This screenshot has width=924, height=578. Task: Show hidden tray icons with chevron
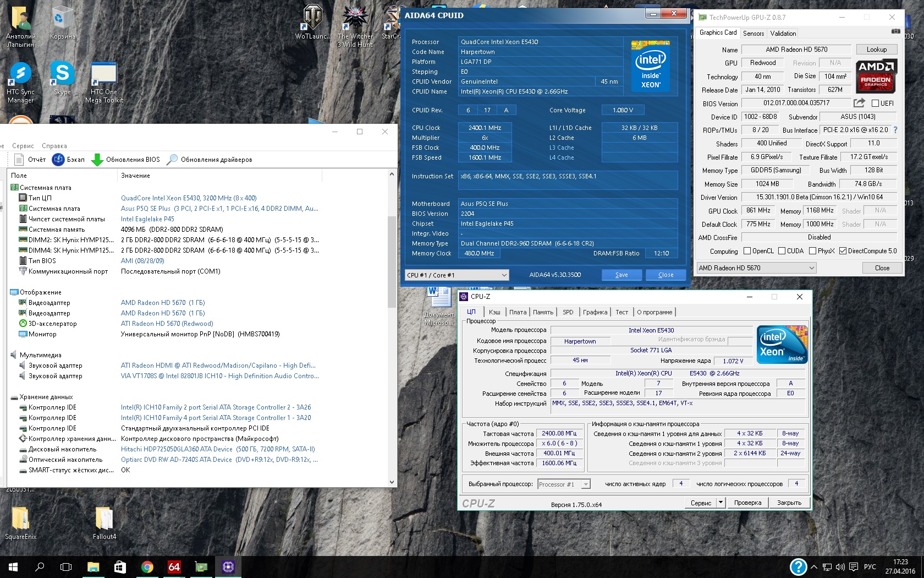(x=813, y=567)
